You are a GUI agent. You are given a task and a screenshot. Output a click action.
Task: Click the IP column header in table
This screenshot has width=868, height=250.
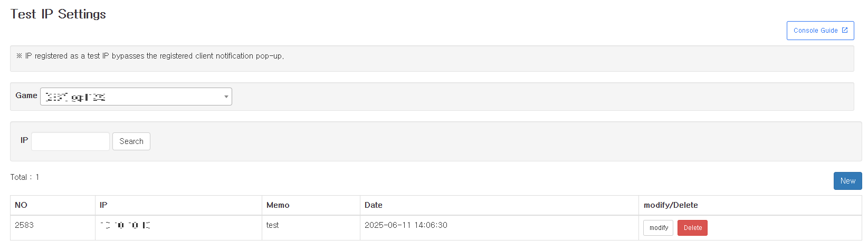click(x=103, y=205)
